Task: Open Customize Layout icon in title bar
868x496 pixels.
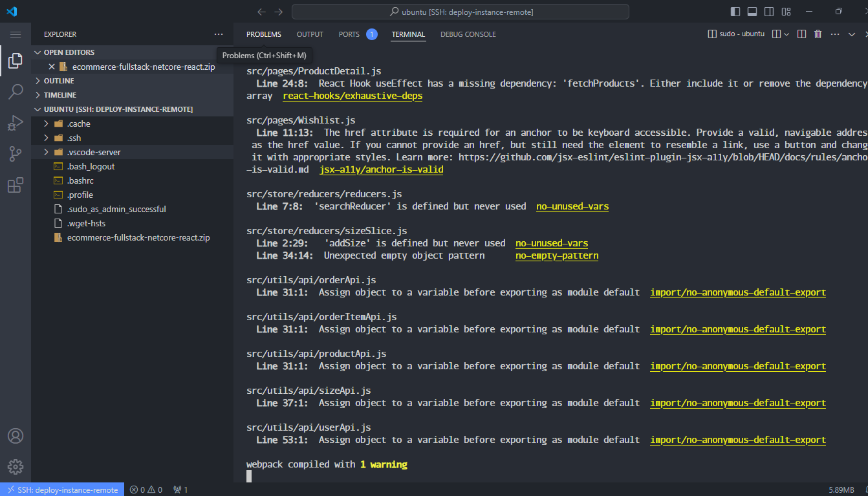Action: pyautogui.click(x=787, y=12)
